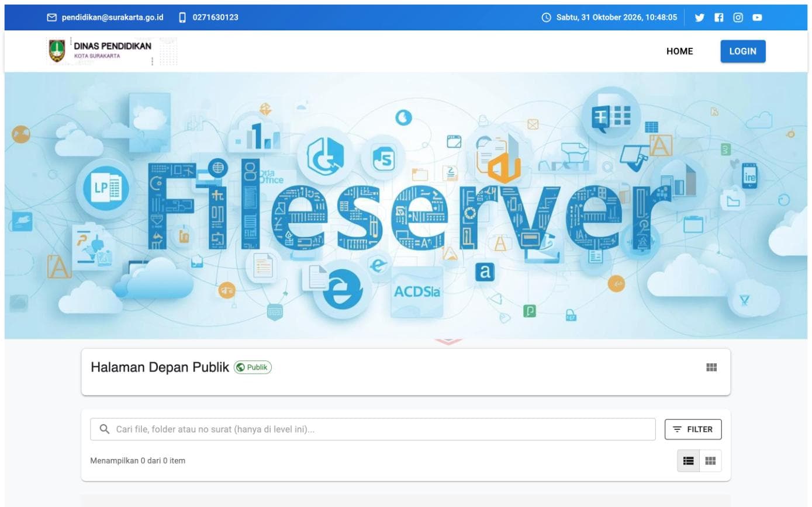Click the pendidikan@surakarta.go.id email address
This screenshot has height=507, width=812.
click(113, 18)
